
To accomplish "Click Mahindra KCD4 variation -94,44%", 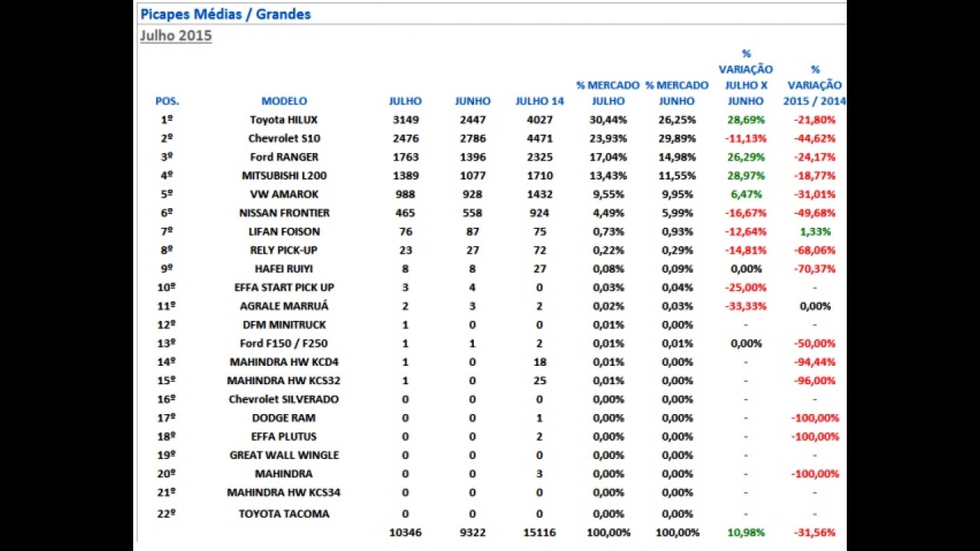I will (814, 362).
